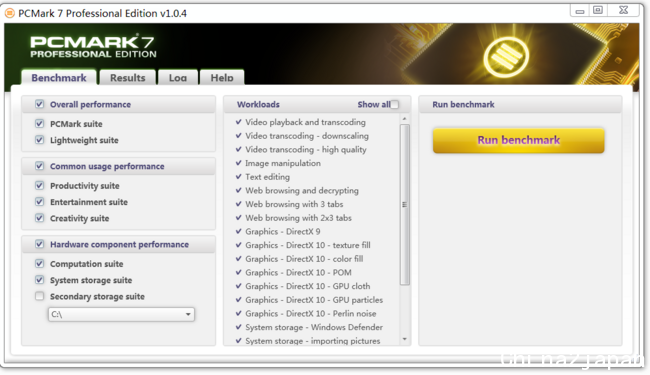
Task: Open the C:\ drive dropdown
Action: [x=121, y=314]
